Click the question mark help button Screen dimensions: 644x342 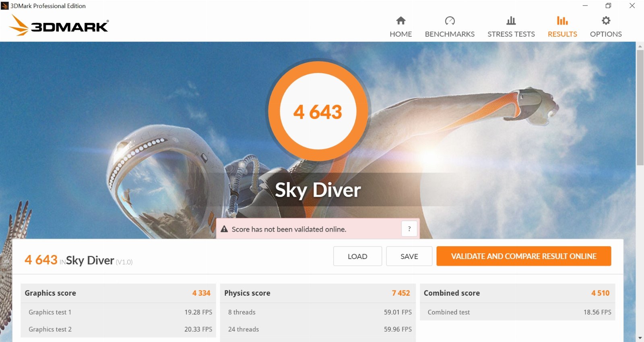pos(409,229)
